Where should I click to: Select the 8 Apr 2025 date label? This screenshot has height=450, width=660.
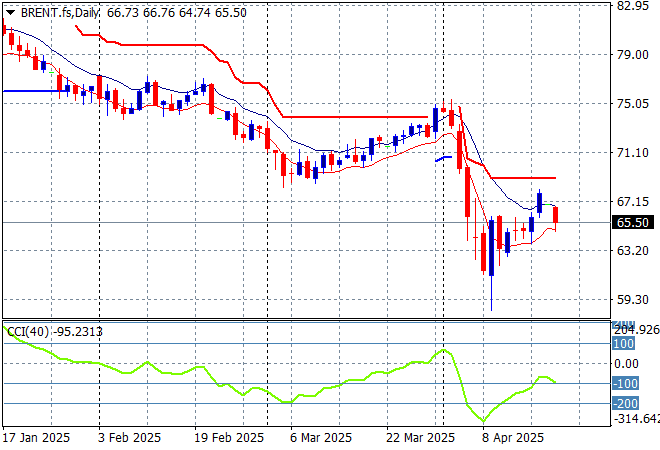(x=513, y=438)
